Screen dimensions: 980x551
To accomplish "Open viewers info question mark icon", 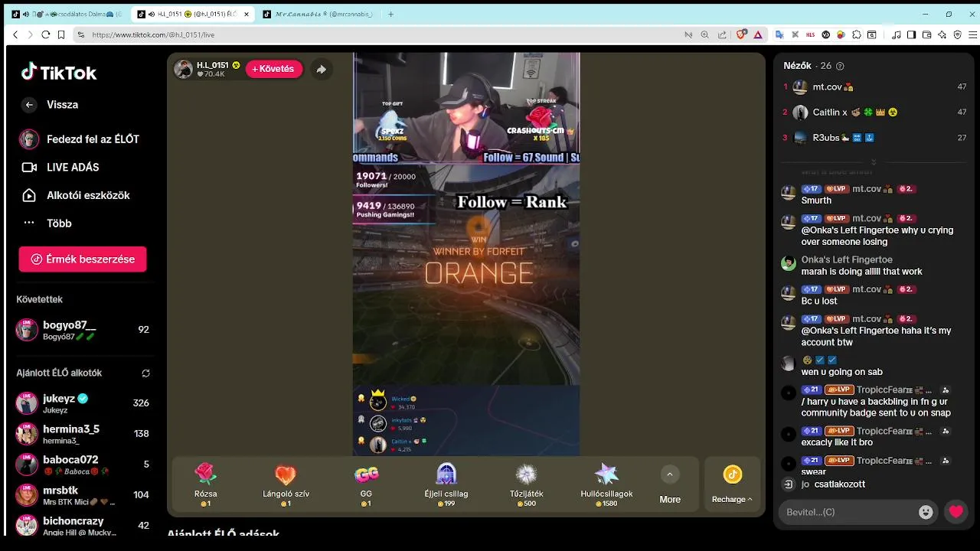I will [840, 66].
